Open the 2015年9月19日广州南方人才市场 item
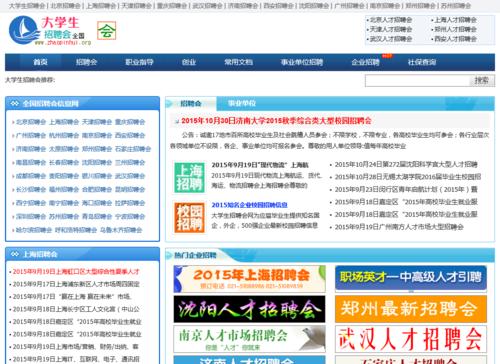 [x=399, y=227]
